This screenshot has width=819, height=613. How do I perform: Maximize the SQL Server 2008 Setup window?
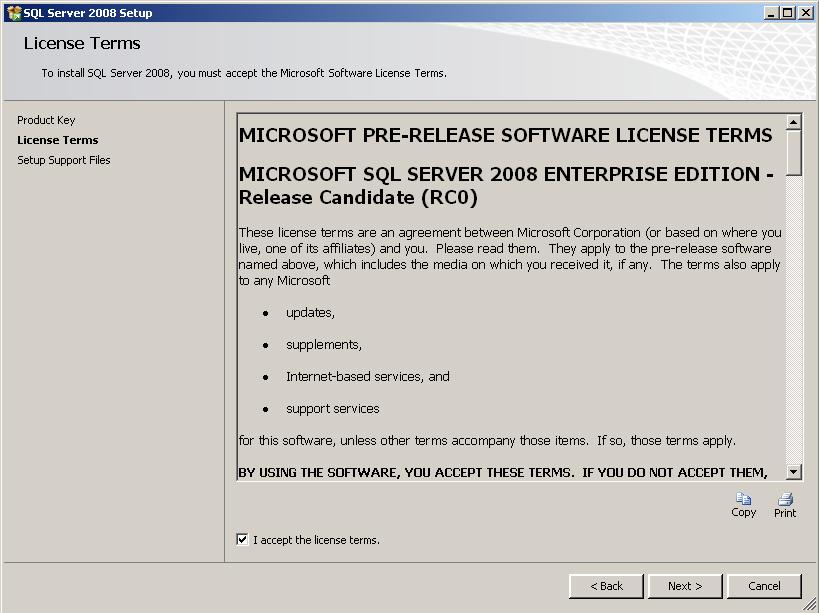(x=788, y=13)
